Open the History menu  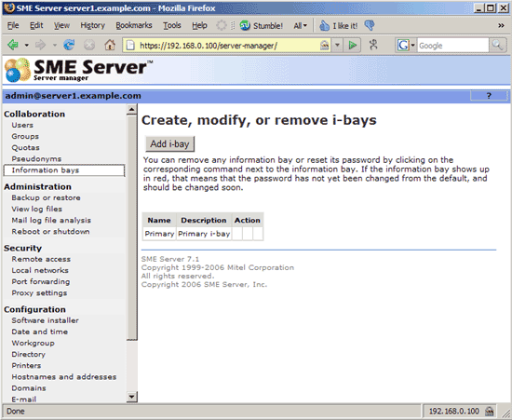(93, 25)
